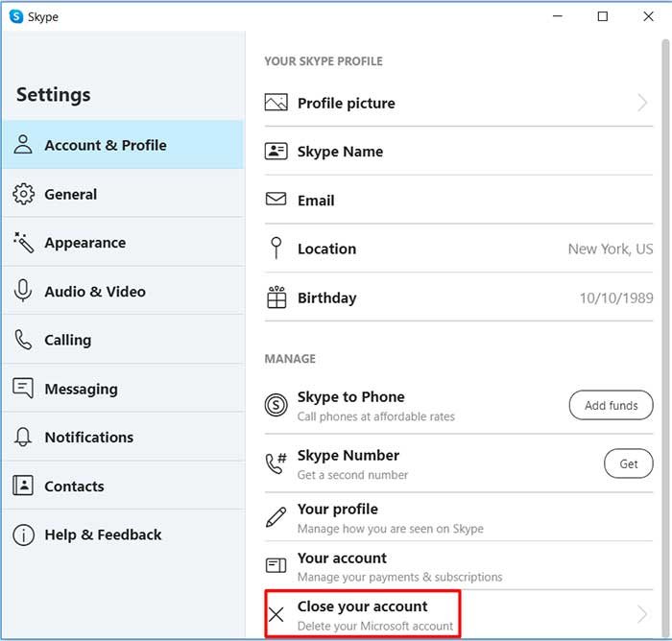Click the image icon beside Profile picture
Screen dimensions: 672x641
click(x=276, y=103)
